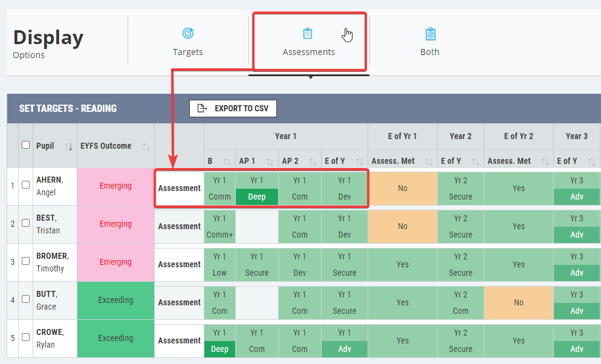Tick the checkbox for AHERN, Angel
This screenshot has width=601, height=364.
(25, 184)
